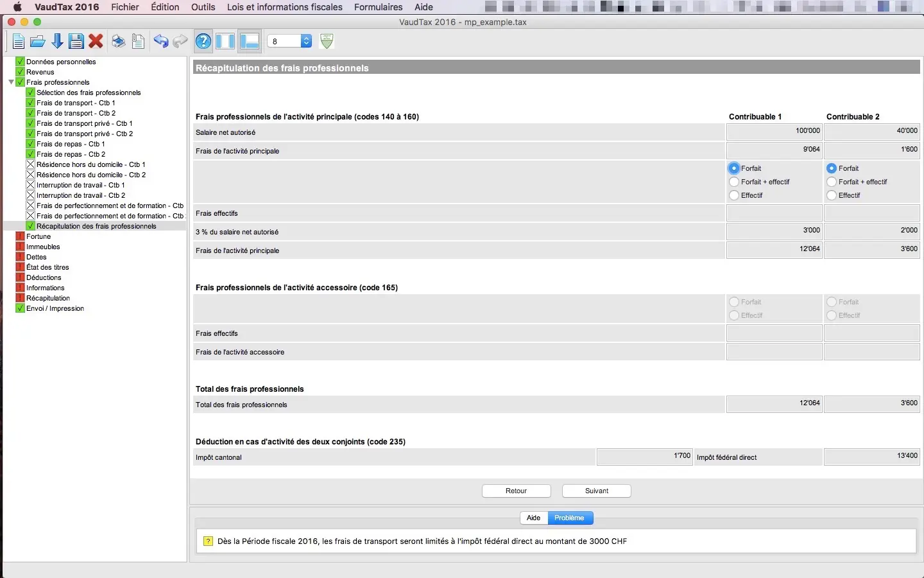Switch to the Aide tab
Screen dimensions: 924x578
[533, 518]
